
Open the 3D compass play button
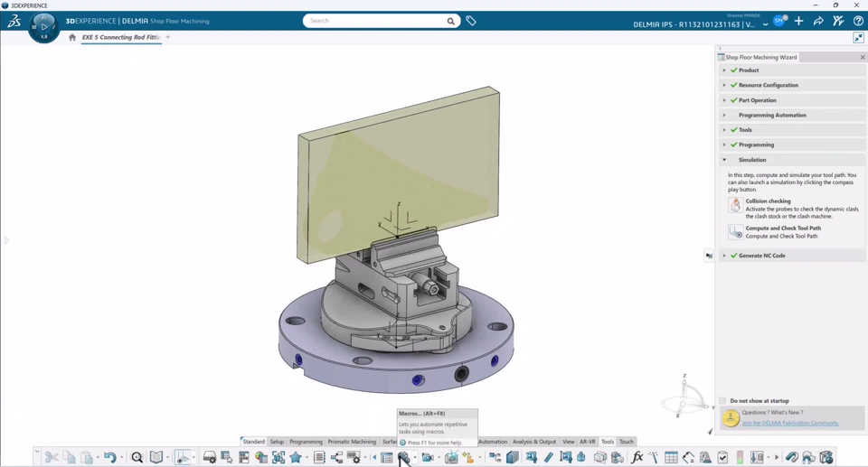click(43, 26)
